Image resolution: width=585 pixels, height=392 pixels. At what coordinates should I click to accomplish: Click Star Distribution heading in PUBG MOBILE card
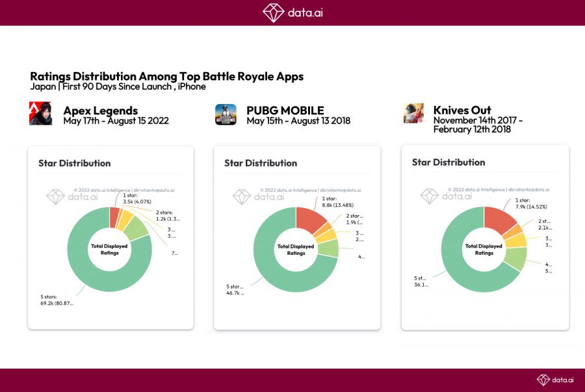tap(261, 163)
